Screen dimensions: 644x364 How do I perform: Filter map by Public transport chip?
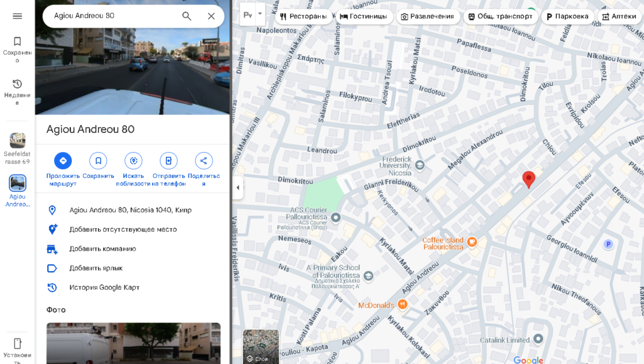point(500,16)
